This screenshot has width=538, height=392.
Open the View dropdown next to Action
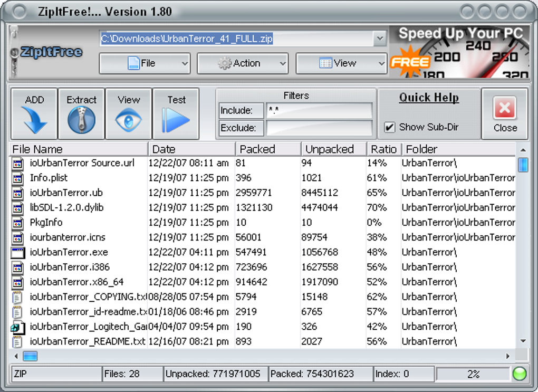coord(341,63)
